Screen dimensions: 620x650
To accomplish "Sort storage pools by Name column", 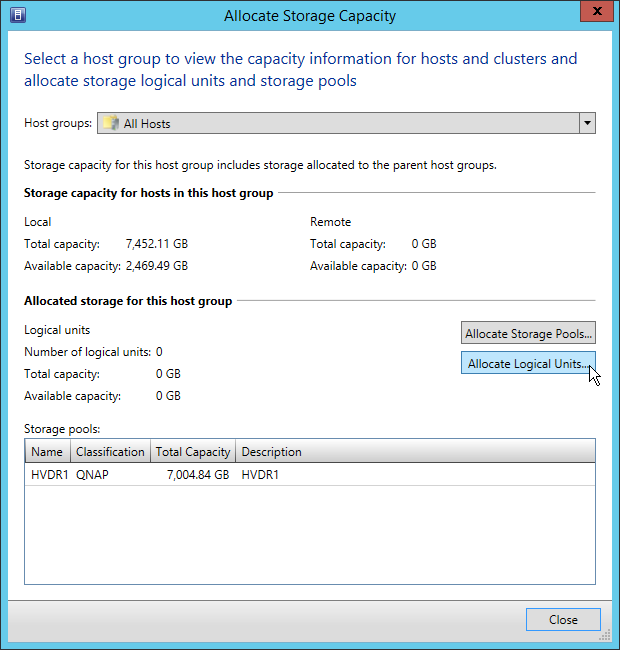I will (x=47, y=452).
